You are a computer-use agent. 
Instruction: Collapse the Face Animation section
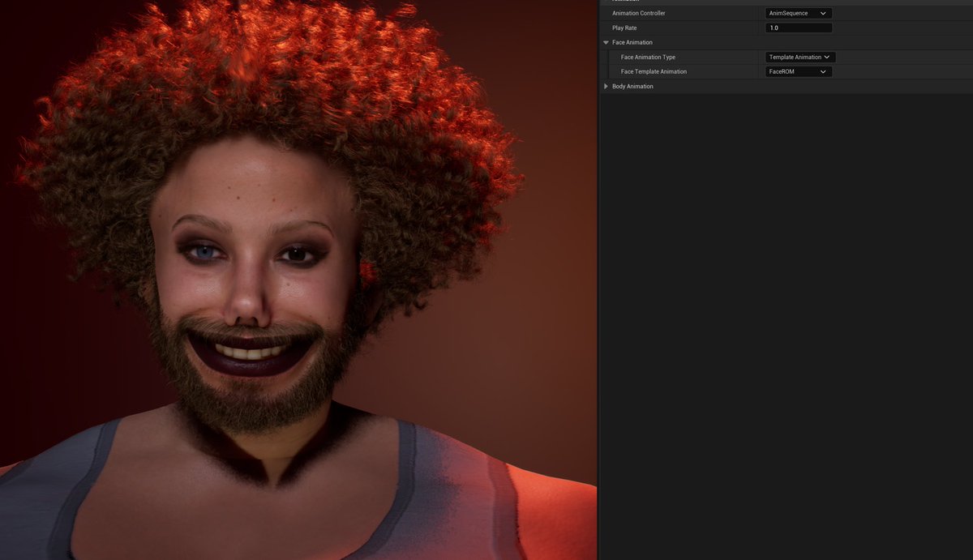606,42
